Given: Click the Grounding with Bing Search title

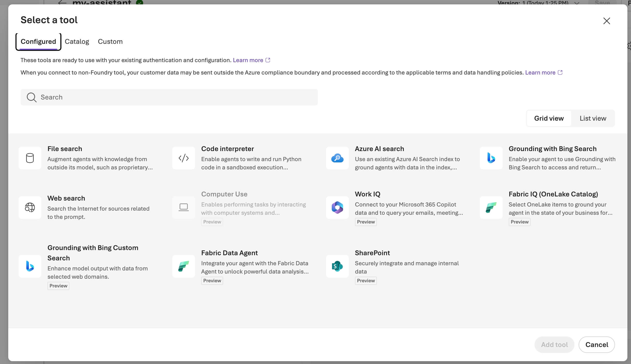Looking at the screenshot, I should pyautogui.click(x=553, y=149).
